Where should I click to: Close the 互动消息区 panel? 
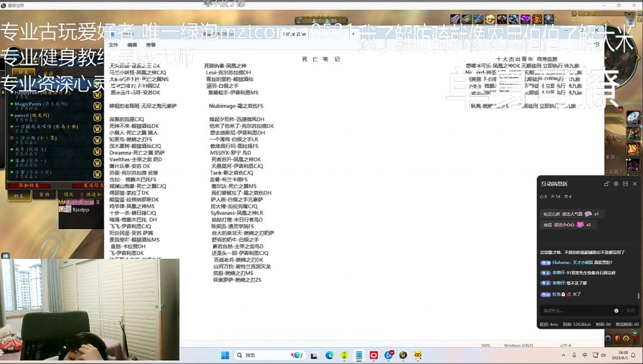[635, 184]
